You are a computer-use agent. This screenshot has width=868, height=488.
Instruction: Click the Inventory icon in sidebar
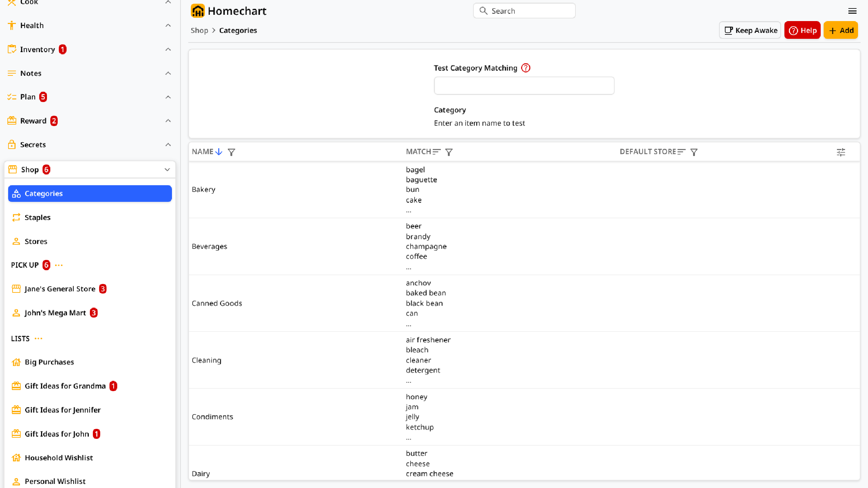pyautogui.click(x=12, y=49)
